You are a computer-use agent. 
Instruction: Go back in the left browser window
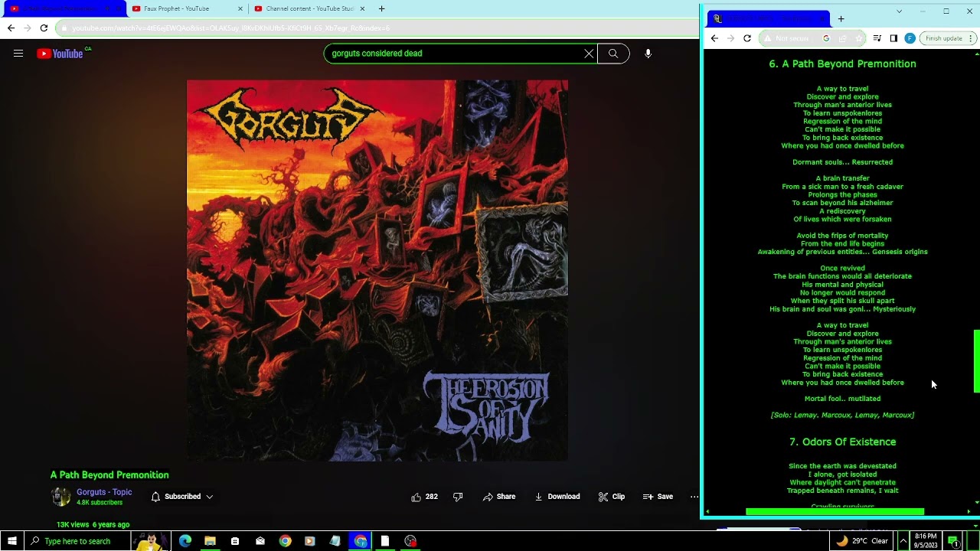coord(11,28)
